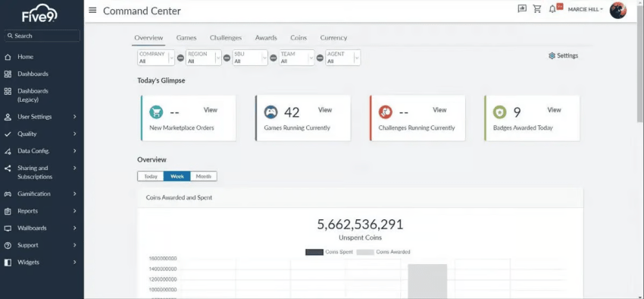This screenshot has height=299, width=644.
Task: Open the shopping cart icon in header
Action: point(537,9)
